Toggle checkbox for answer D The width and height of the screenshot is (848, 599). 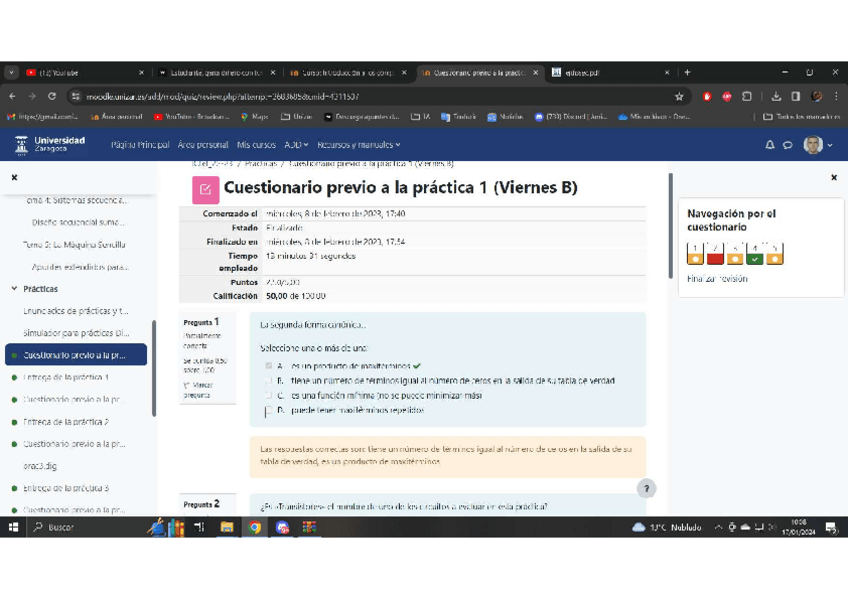(268, 411)
